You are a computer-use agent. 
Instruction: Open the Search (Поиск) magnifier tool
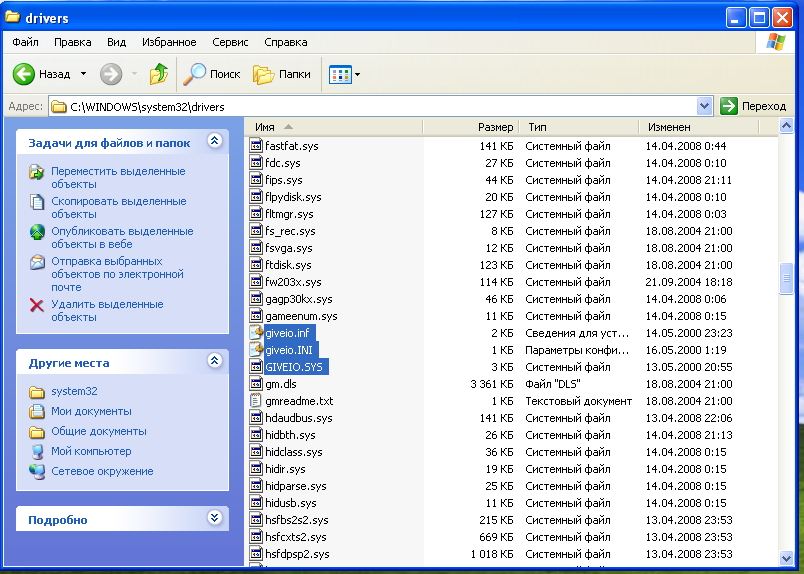(x=196, y=74)
